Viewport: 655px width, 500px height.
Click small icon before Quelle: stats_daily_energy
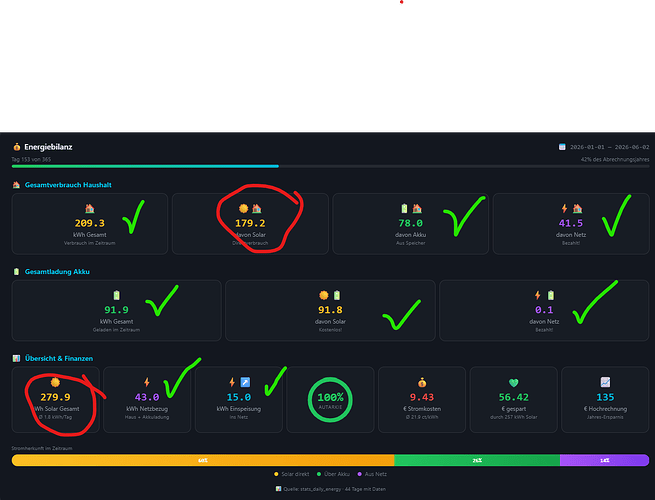pos(278,489)
